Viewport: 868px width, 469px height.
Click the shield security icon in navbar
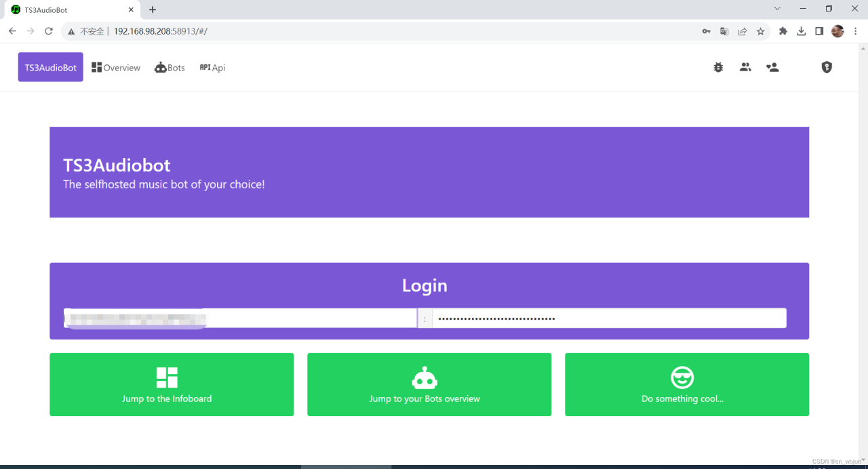pyautogui.click(x=827, y=67)
